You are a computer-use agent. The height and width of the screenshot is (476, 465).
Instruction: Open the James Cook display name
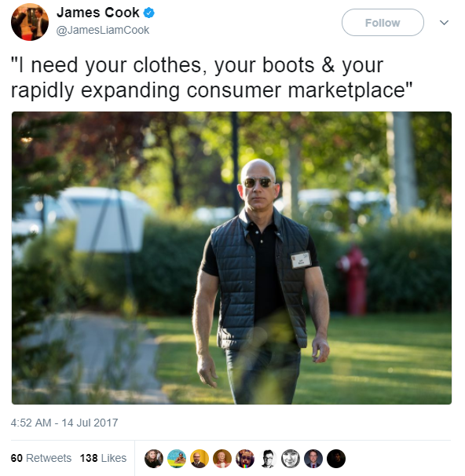coord(98,13)
